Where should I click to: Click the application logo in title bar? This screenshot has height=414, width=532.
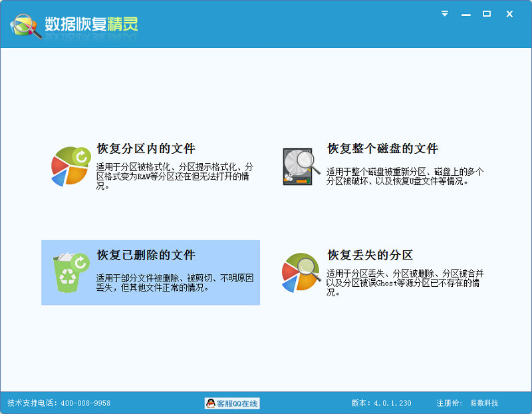click(26, 26)
